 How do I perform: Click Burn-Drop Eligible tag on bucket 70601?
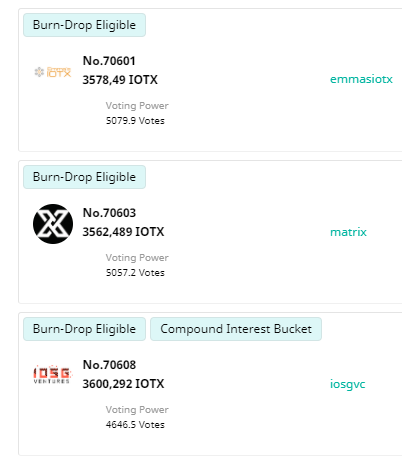pos(84,25)
